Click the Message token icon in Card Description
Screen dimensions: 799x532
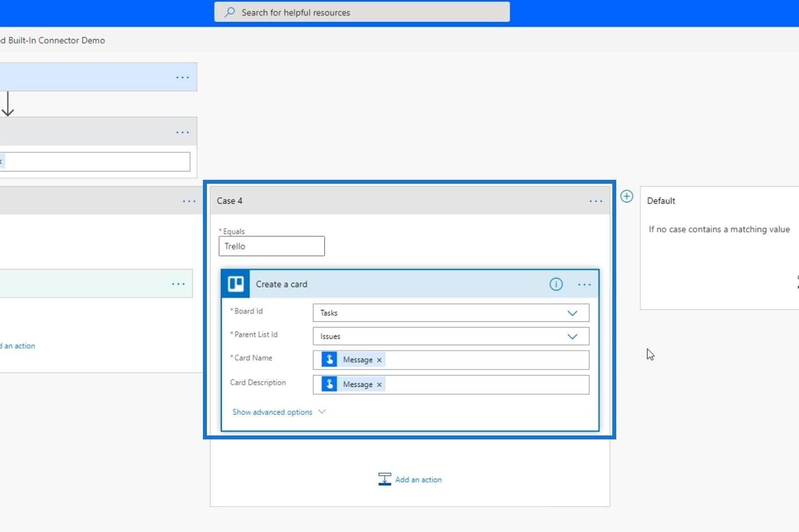click(x=330, y=384)
